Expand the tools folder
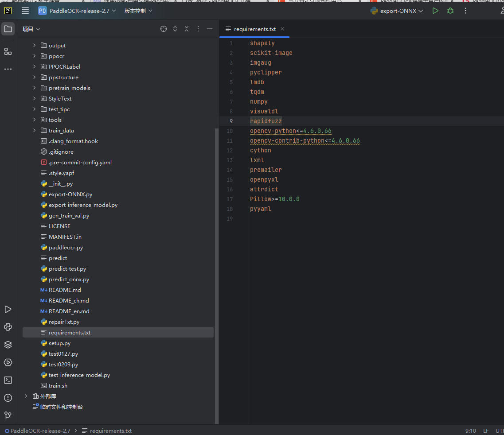Image resolution: width=504 pixels, height=435 pixels. (35, 120)
